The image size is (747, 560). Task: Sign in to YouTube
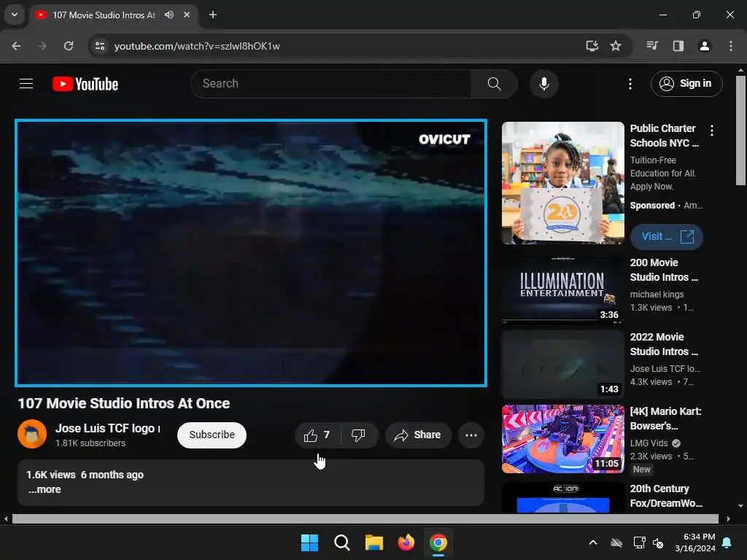(x=686, y=84)
